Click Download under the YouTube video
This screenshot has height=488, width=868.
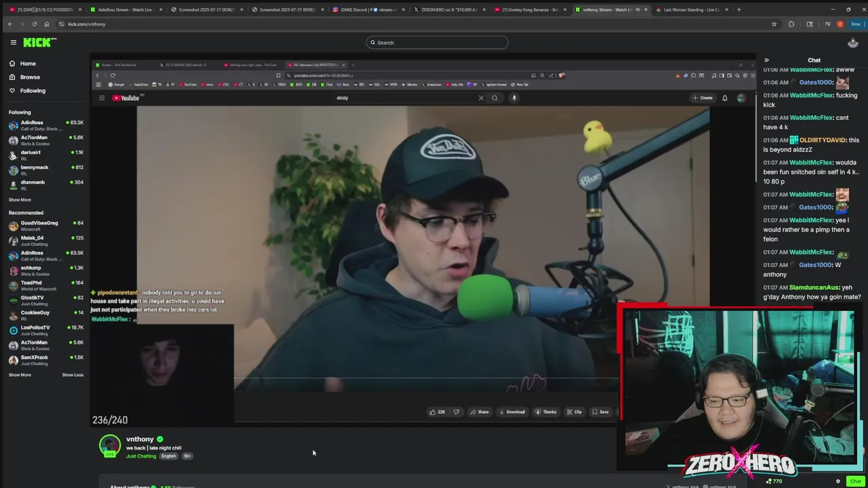pyautogui.click(x=512, y=412)
